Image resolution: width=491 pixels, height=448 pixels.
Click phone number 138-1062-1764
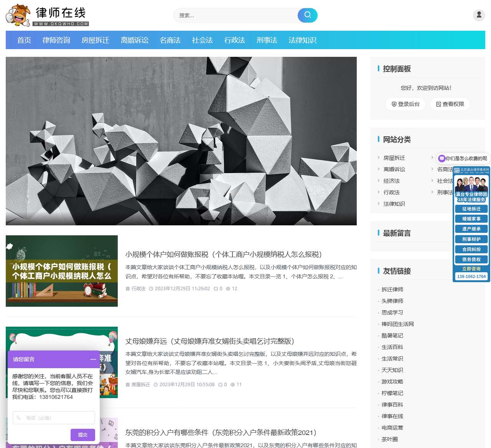tap(471, 276)
